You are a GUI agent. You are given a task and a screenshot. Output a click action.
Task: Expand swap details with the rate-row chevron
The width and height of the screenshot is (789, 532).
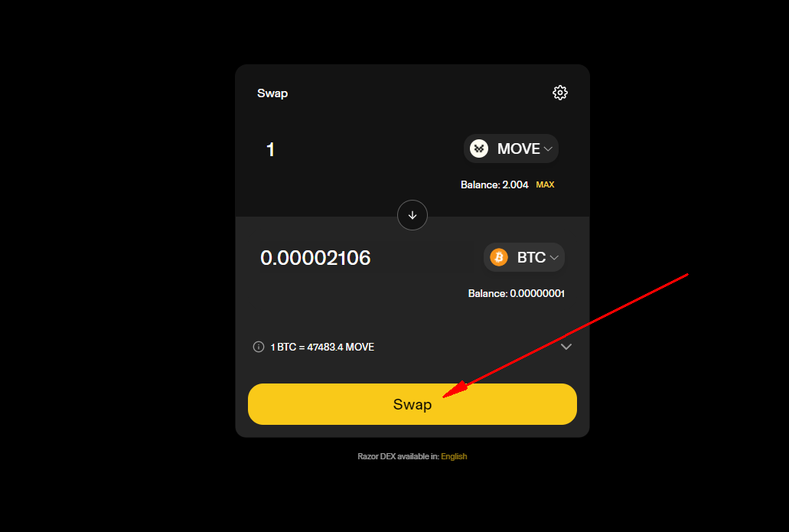(566, 347)
